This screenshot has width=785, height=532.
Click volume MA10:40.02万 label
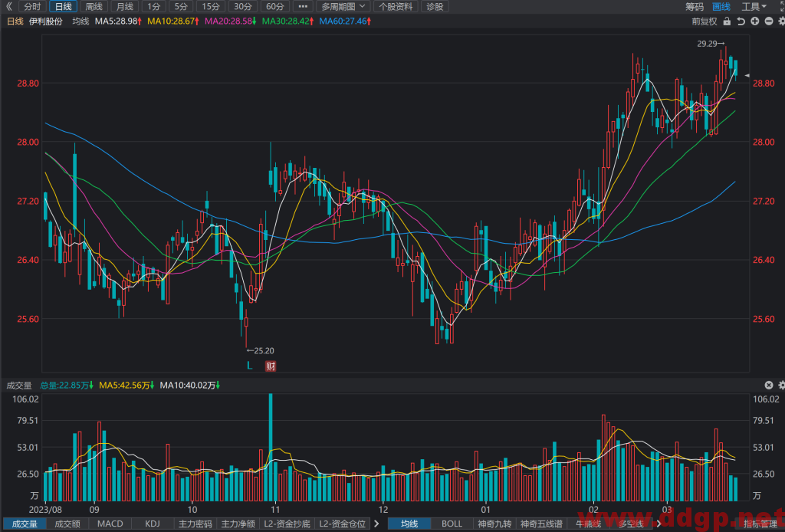point(190,385)
